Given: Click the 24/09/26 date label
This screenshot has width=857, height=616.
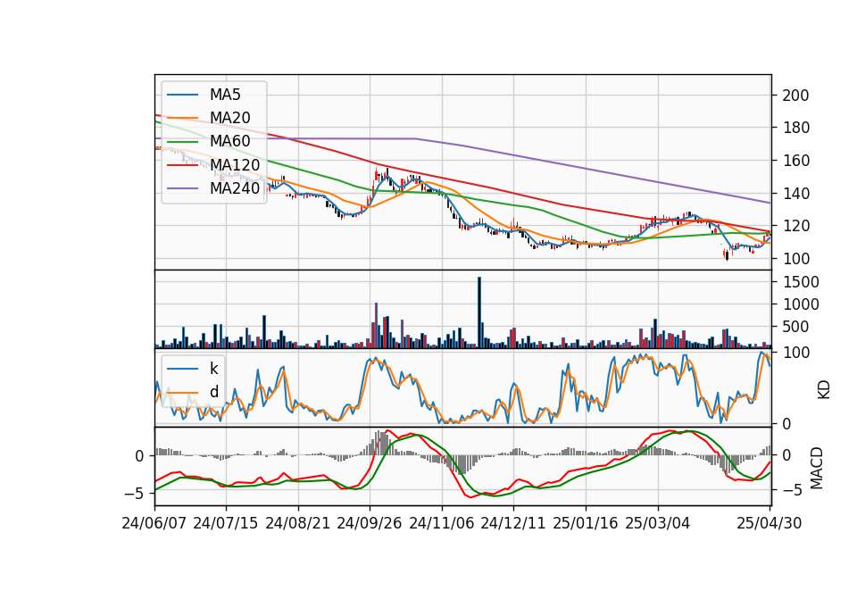Looking at the screenshot, I should [x=370, y=523].
